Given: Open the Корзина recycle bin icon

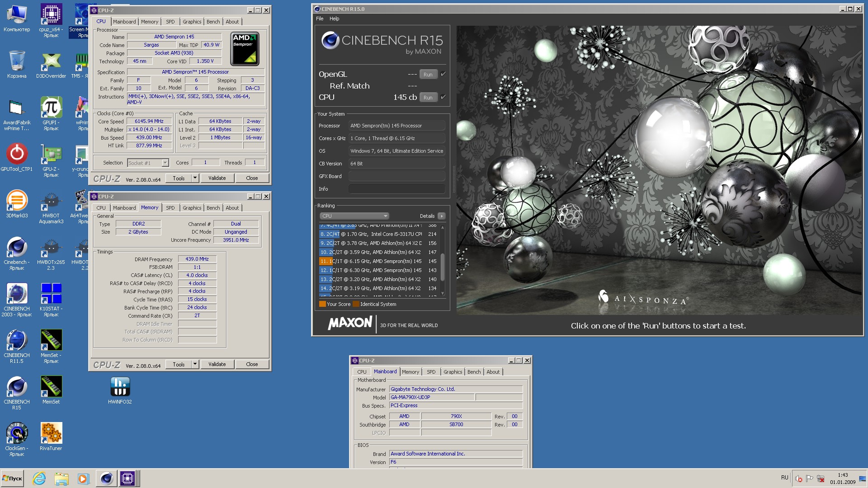Looking at the screenshot, I should click(x=17, y=64).
